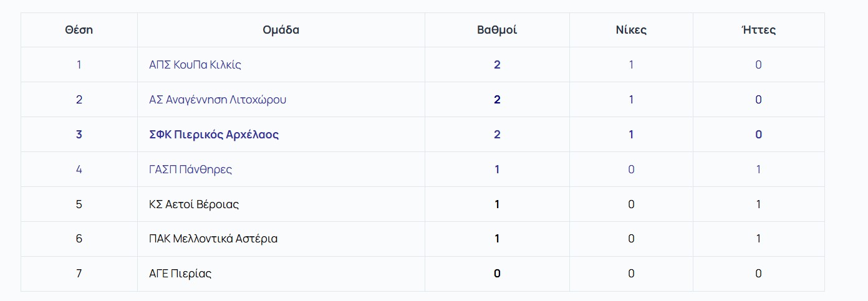Click the wins value for ΑΣ Αναγέννηση Λιτοχώρου
868x301 pixels.
point(631,100)
